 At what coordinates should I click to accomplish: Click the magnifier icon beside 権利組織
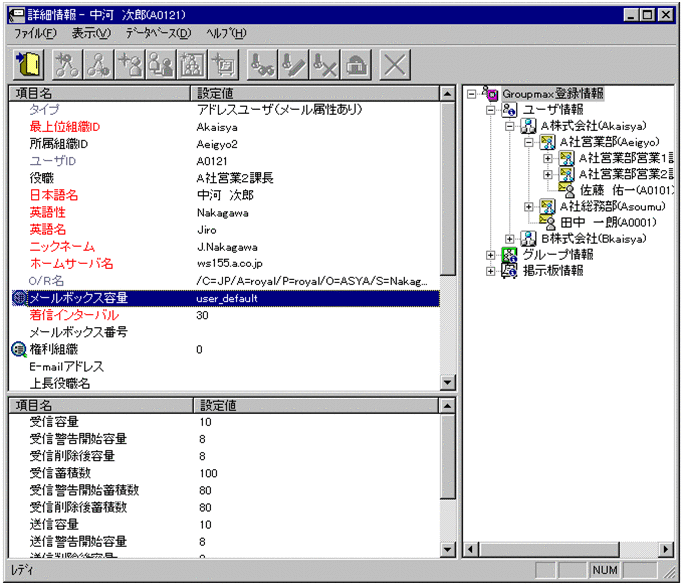click(x=19, y=349)
